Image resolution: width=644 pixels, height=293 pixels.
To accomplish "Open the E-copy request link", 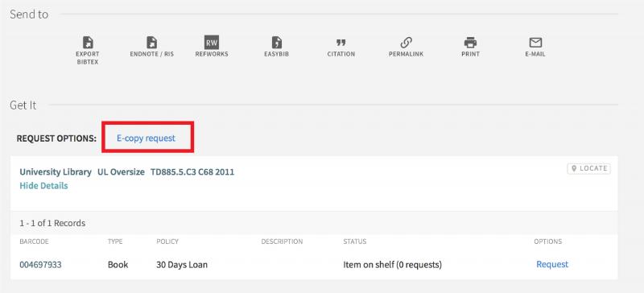I will pyautogui.click(x=146, y=138).
